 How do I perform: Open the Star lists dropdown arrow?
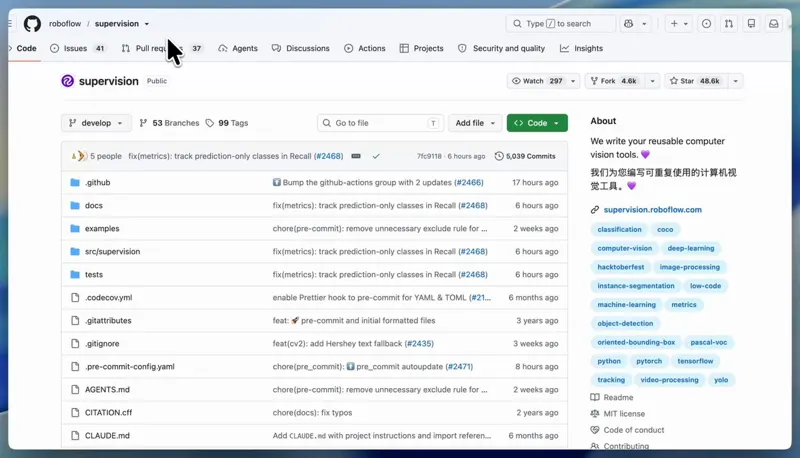tap(735, 81)
